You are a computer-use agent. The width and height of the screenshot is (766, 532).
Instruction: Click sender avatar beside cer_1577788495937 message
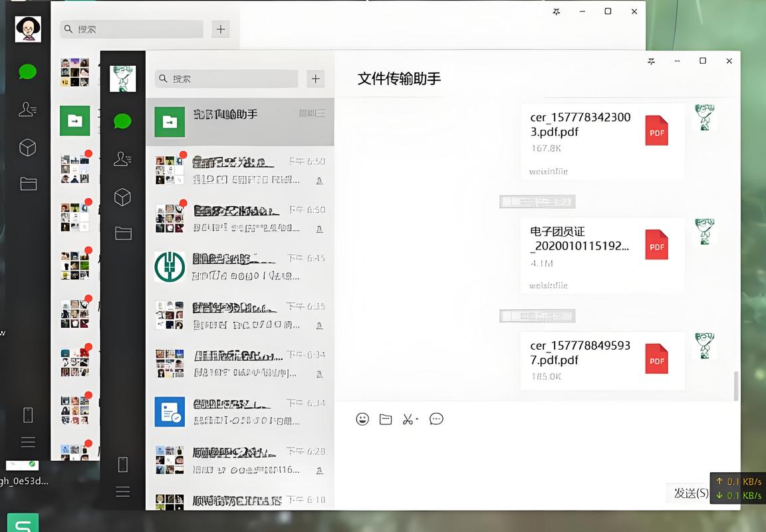(x=704, y=346)
